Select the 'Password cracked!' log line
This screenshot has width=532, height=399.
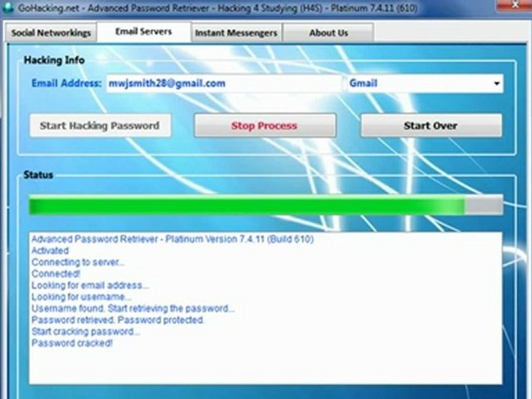click(72, 343)
